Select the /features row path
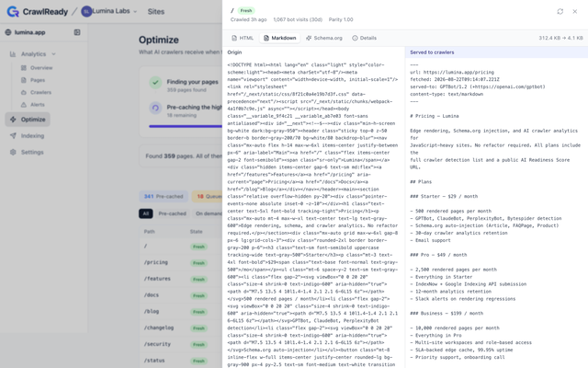This screenshot has width=588, height=368. click(x=157, y=279)
